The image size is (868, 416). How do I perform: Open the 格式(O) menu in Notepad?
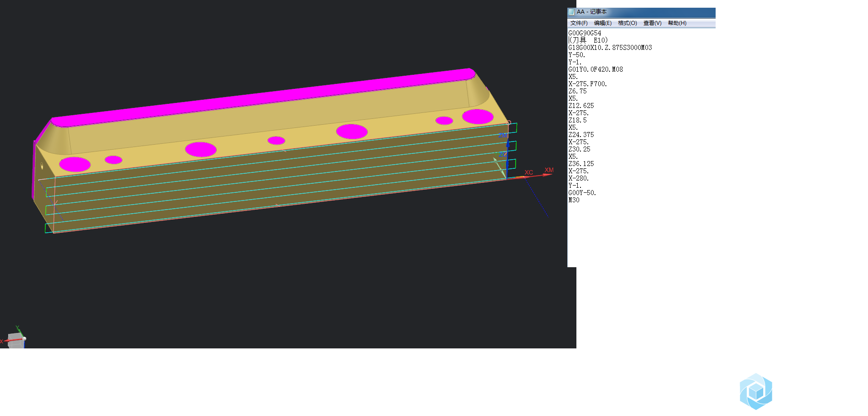click(x=627, y=23)
